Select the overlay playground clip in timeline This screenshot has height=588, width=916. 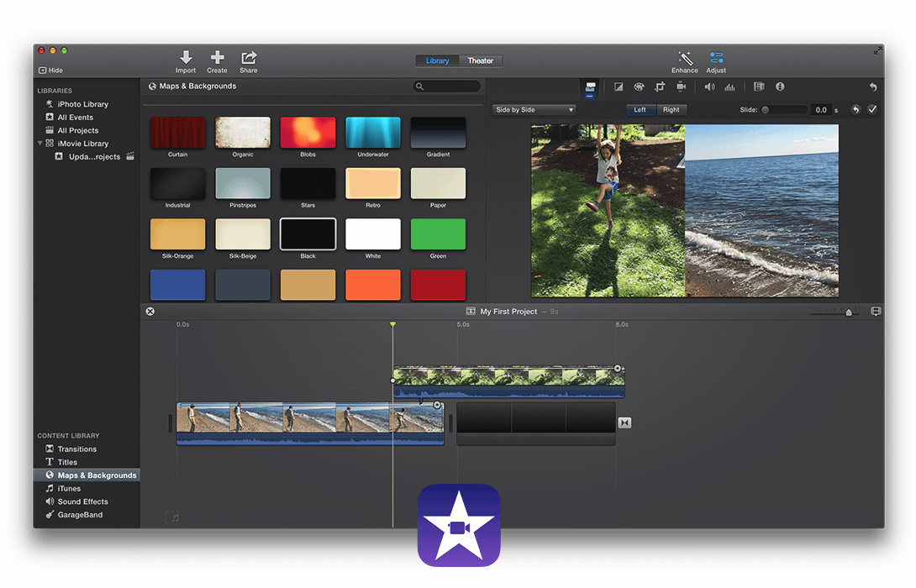click(508, 382)
